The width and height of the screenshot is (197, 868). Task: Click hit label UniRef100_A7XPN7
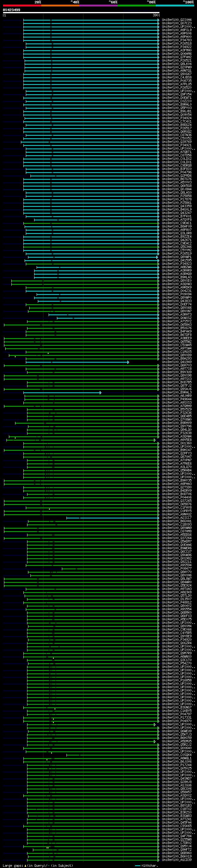pos(177,460)
